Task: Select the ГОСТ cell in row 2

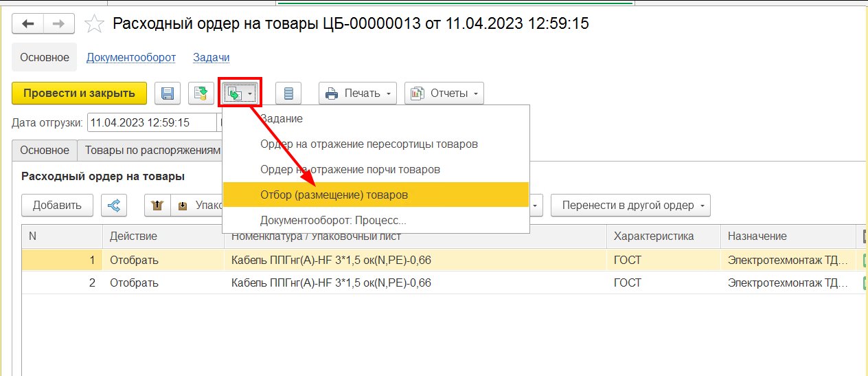Action: (663, 283)
